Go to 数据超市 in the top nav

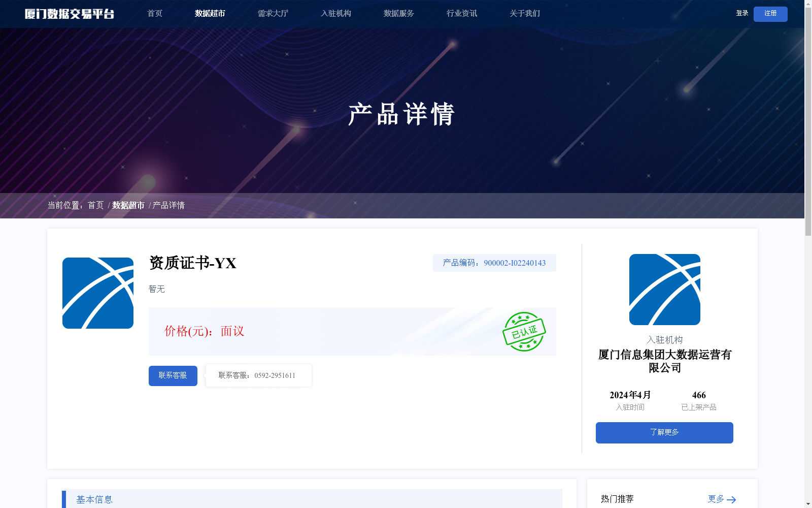[210, 14]
